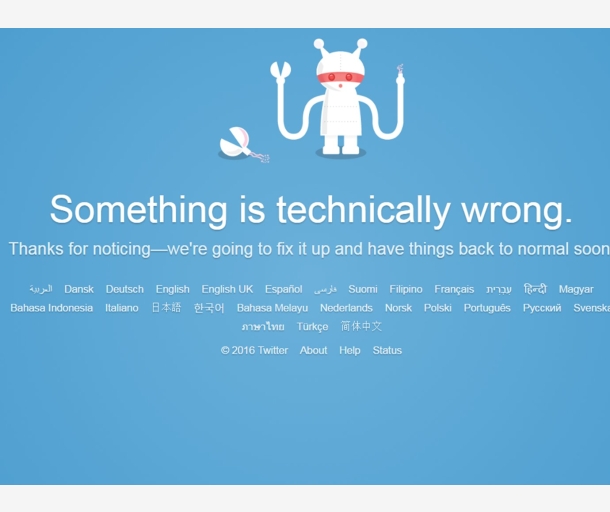Select Français language link
The image size is (610, 512).
coord(454,289)
